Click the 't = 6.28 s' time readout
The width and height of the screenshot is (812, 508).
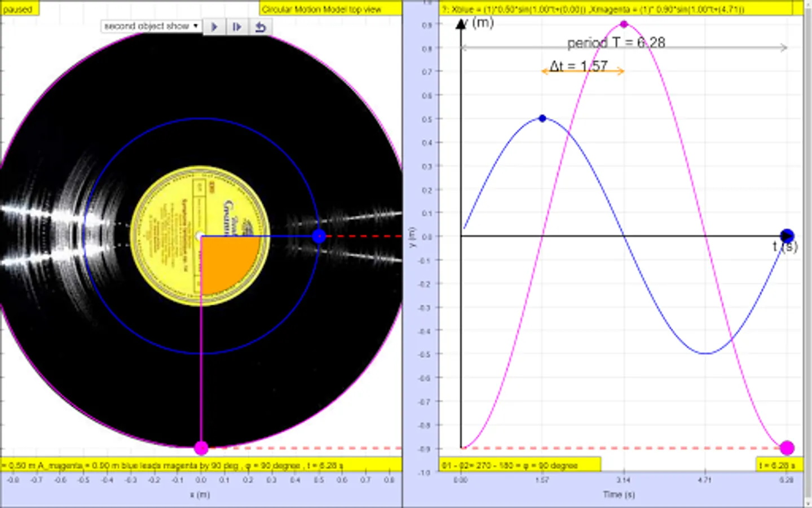(779, 465)
